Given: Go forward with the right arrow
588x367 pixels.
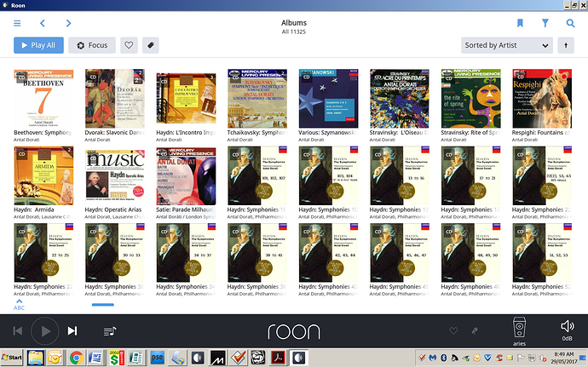Looking at the screenshot, I should coord(68,23).
